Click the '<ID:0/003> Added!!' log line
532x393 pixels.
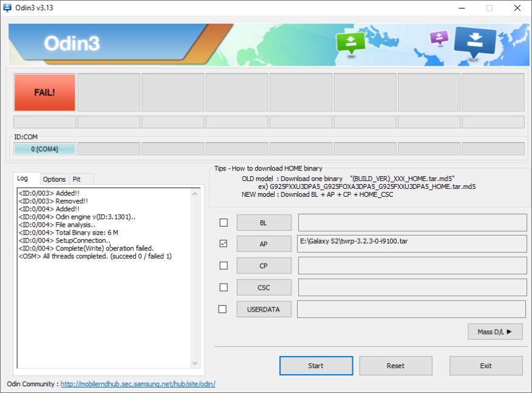(49, 193)
